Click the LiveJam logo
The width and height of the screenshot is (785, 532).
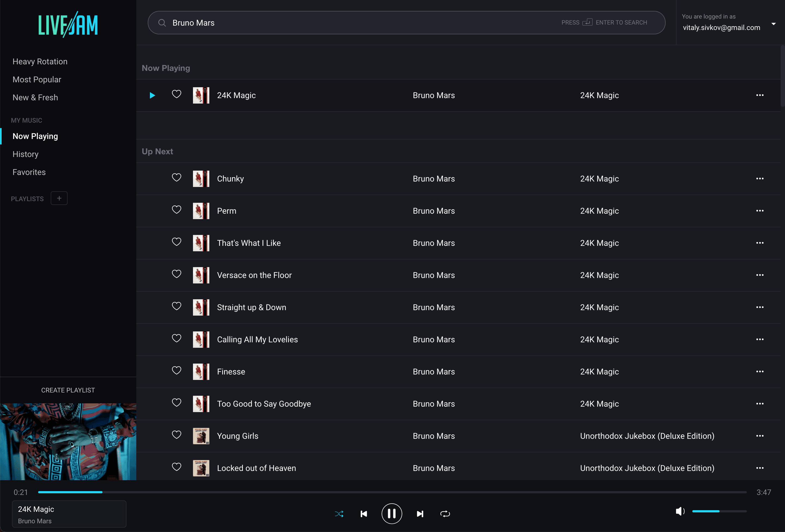click(x=68, y=24)
